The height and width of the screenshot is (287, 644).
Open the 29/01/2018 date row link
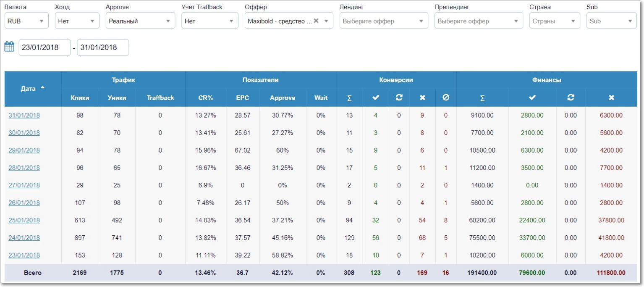[x=24, y=150]
